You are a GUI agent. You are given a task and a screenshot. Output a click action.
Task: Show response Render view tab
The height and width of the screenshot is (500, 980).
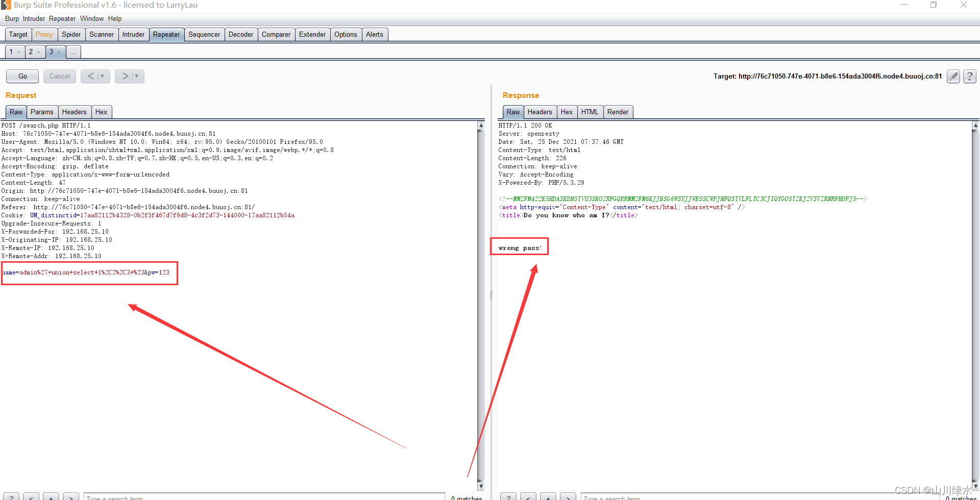618,112
